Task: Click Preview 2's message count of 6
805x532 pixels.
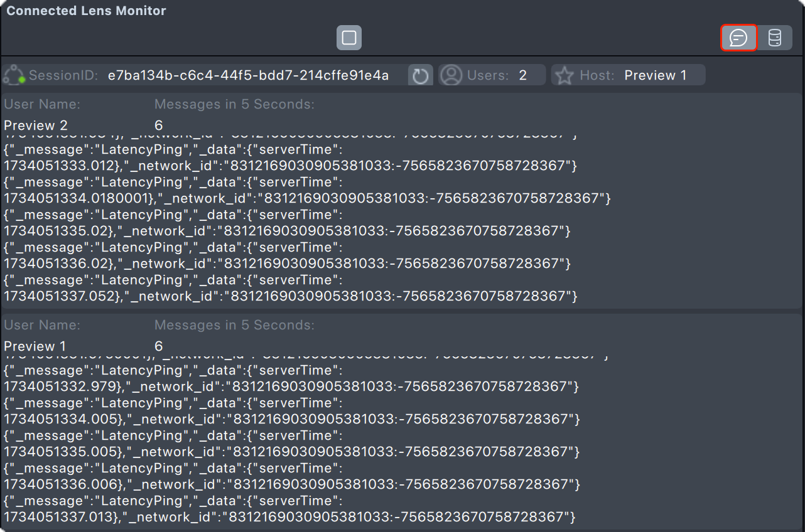Action: [x=158, y=125]
